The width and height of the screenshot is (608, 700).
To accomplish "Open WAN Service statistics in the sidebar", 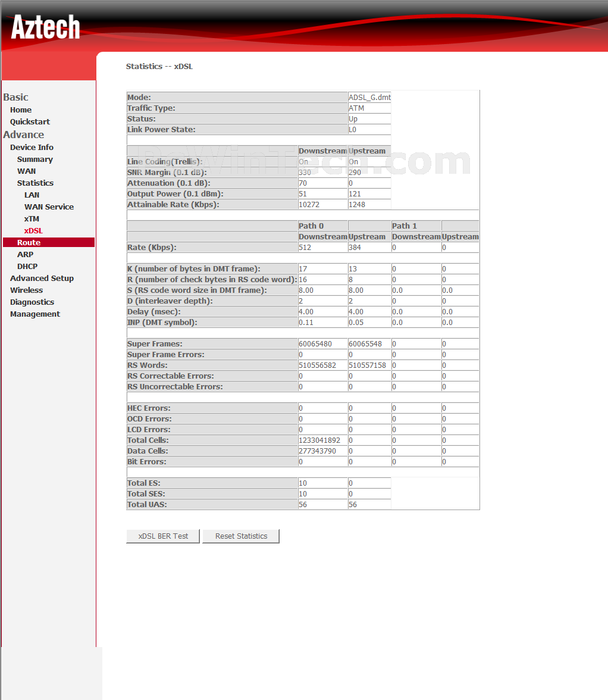I will (x=49, y=207).
